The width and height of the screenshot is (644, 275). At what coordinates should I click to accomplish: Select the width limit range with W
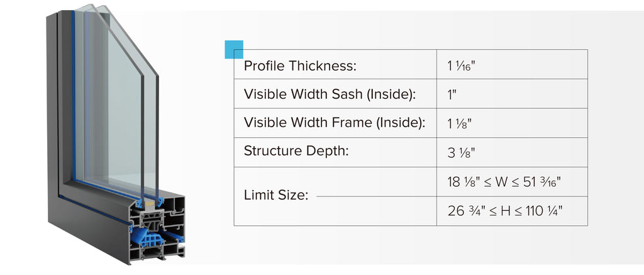(x=504, y=182)
